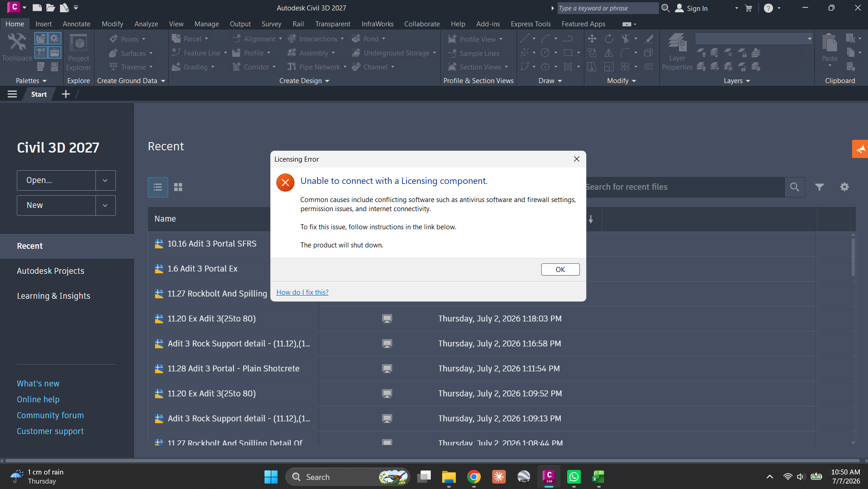Expand the Palettes panel
The image size is (868, 489).
pos(31,81)
